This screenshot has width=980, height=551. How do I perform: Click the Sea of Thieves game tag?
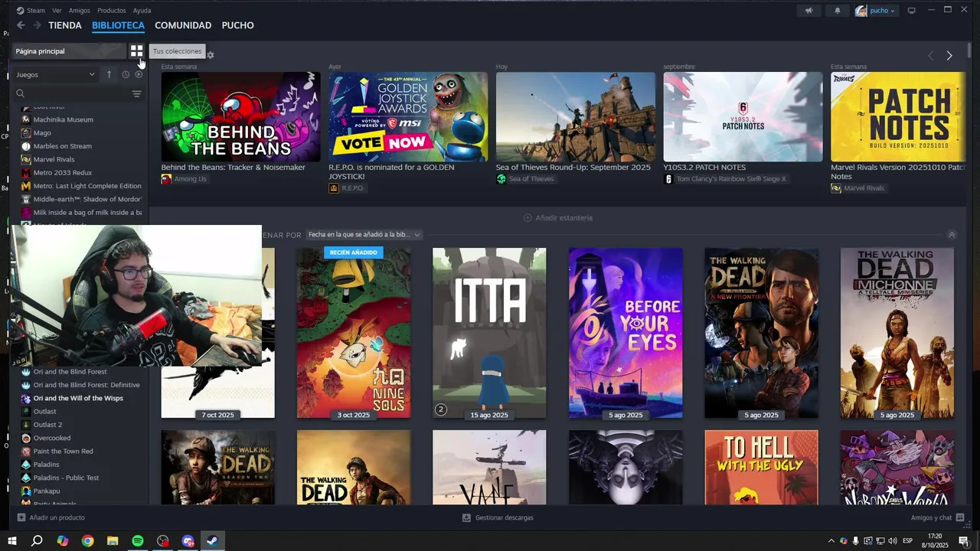coord(525,179)
